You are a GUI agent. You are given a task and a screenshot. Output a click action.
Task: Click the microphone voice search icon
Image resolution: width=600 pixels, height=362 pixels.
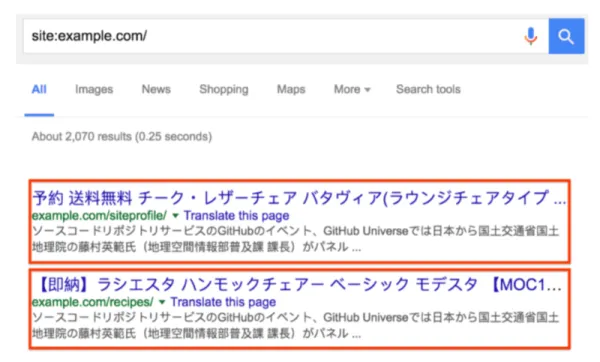pos(530,36)
